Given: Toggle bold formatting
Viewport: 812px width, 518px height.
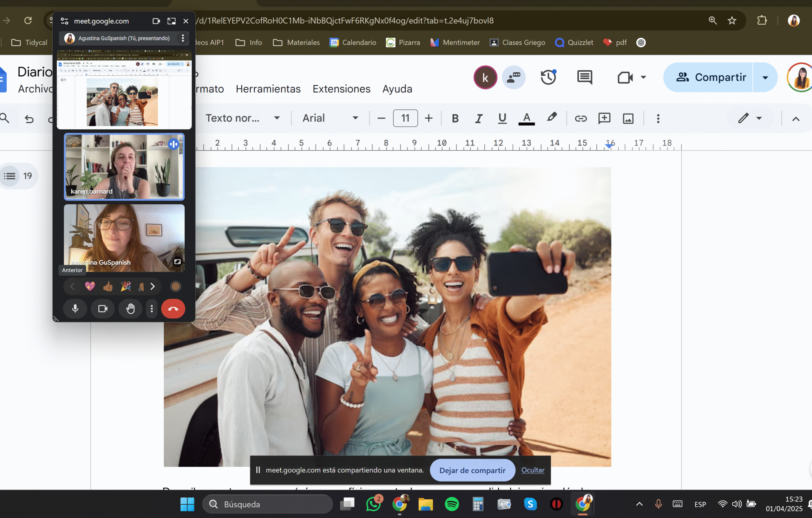Looking at the screenshot, I should (455, 118).
